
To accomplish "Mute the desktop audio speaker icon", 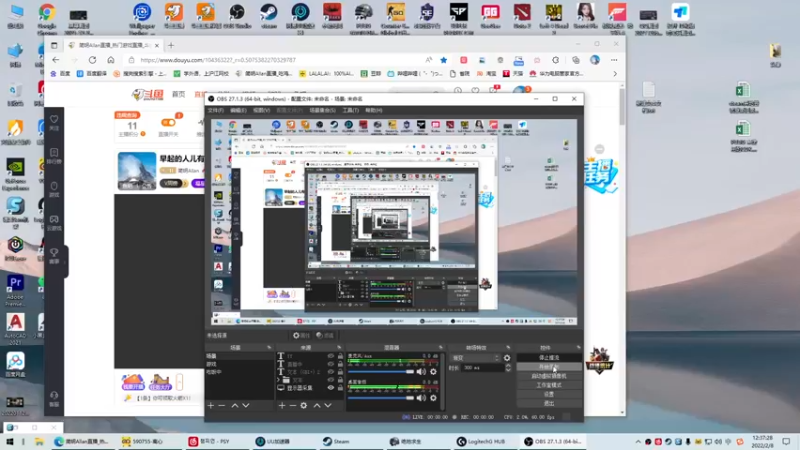I will pyautogui.click(x=421, y=398).
